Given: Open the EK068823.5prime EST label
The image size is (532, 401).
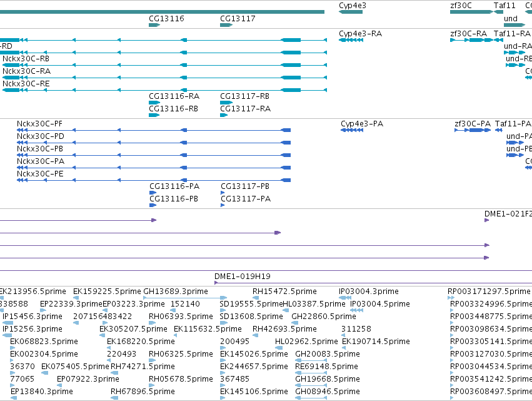Looking at the screenshot, I should click(44, 342).
